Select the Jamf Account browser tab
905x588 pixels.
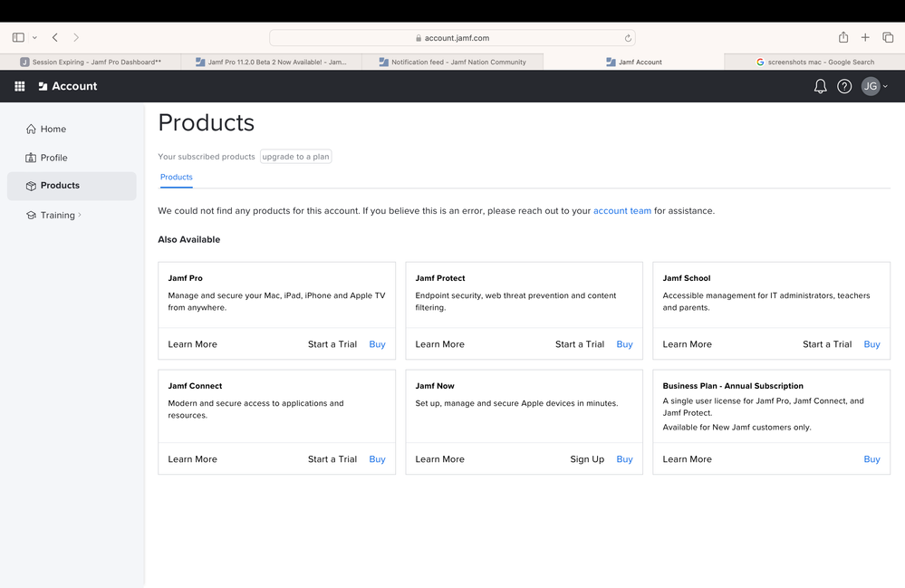click(x=634, y=62)
